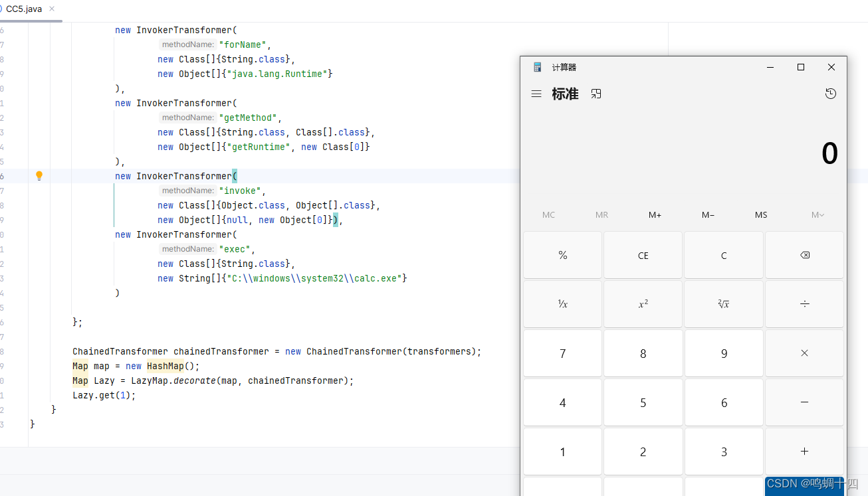Click the yellow lightbulb quick-fix icon

[39, 176]
